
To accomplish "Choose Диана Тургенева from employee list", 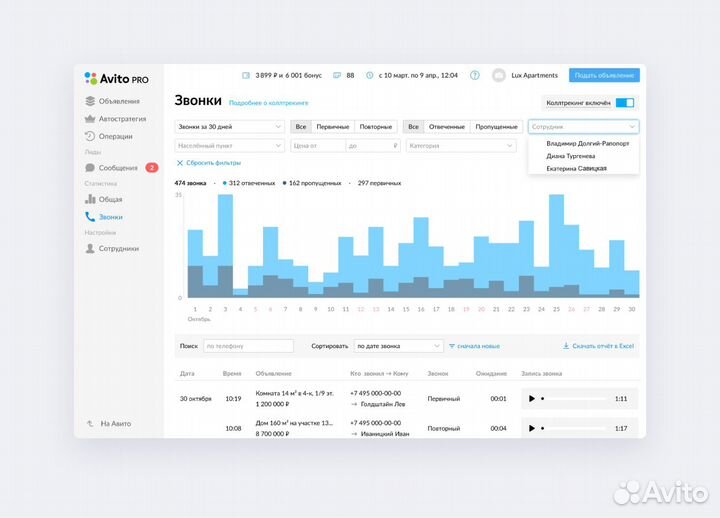I will tap(571, 156).
